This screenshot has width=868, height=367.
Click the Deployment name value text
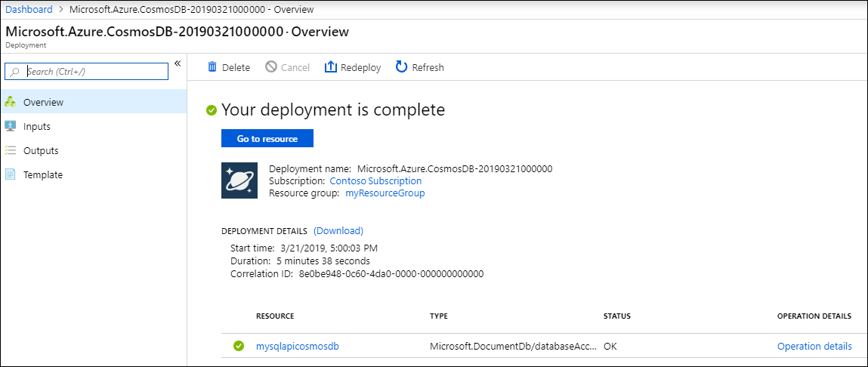(x=455, y=169)
